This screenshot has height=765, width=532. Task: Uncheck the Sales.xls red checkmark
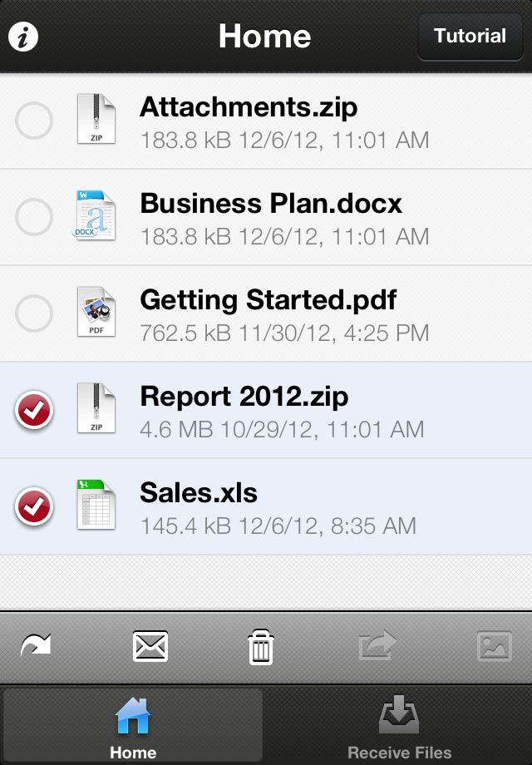(x=33, y=507)
